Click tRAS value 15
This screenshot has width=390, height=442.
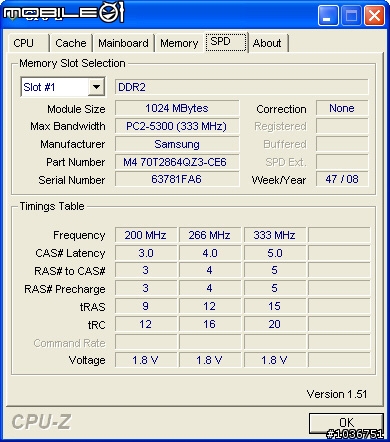[275, 306]
